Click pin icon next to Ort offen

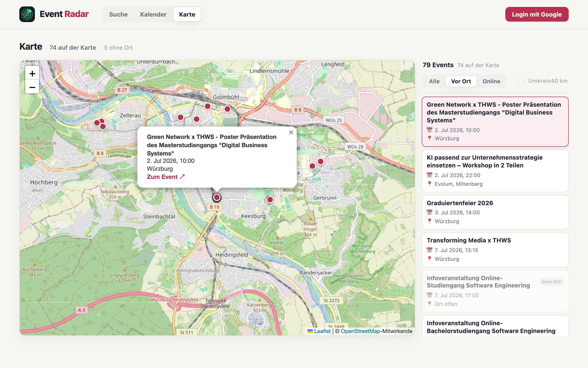point(429,304)
